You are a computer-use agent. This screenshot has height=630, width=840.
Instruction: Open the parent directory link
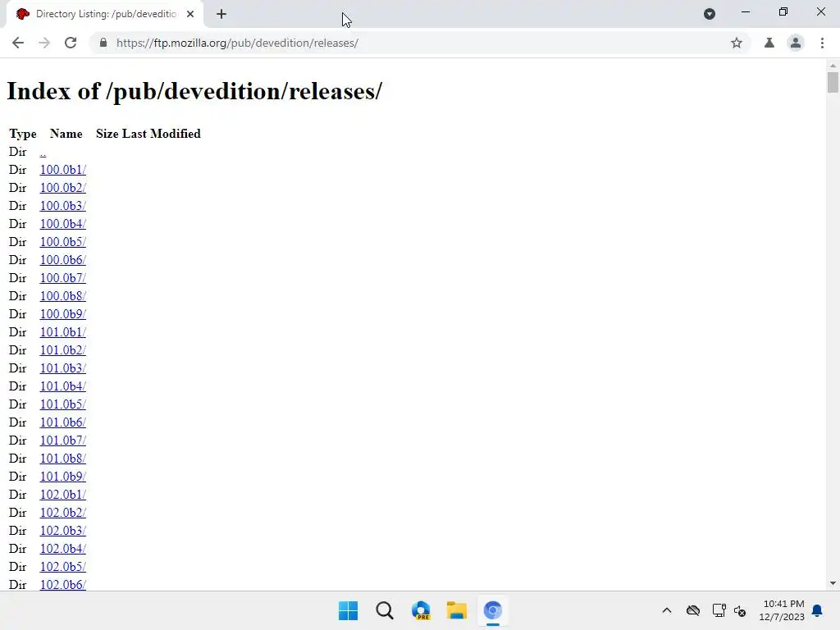point(43,152)
